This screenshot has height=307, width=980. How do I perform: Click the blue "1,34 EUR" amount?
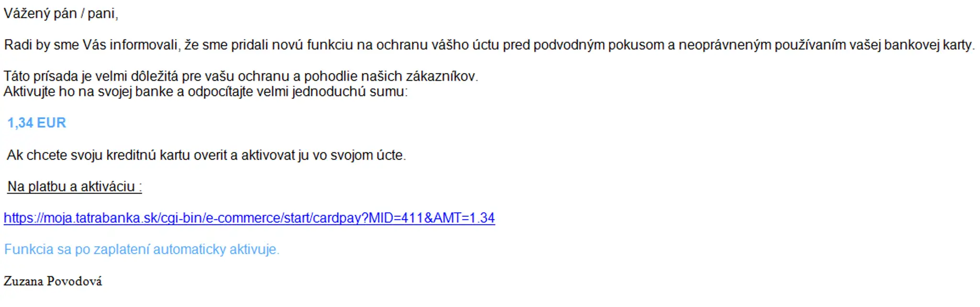[37, 123]
